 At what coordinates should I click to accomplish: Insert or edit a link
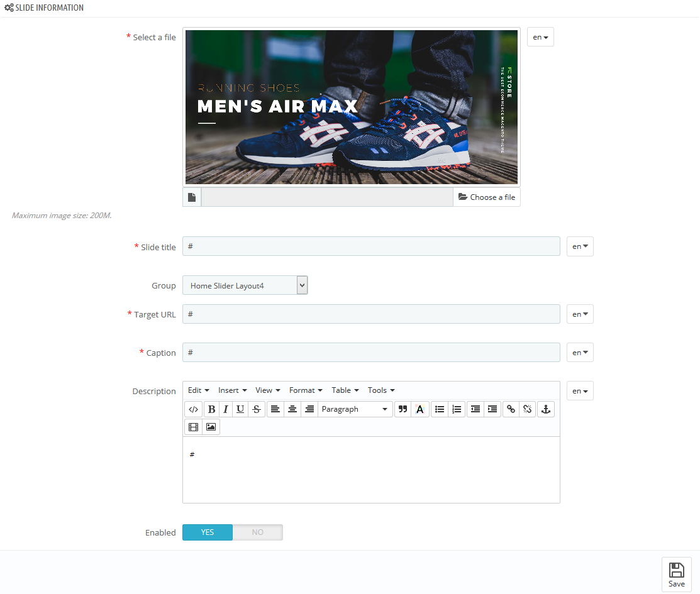(x=511, y=409)
